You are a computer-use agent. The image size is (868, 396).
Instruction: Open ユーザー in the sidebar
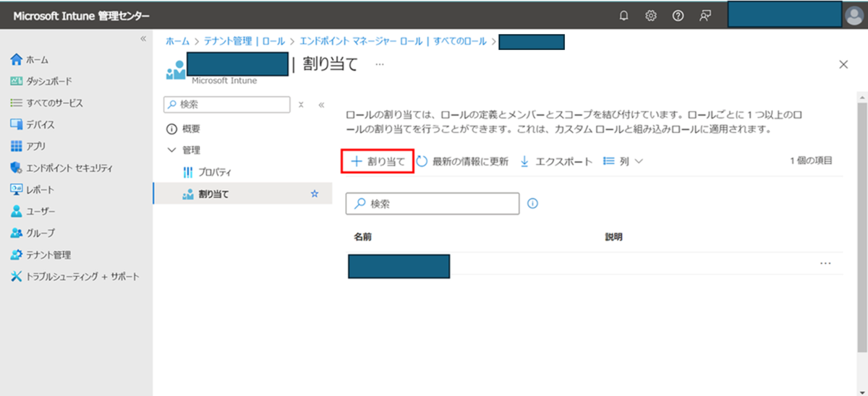click(x=33, y=211)
